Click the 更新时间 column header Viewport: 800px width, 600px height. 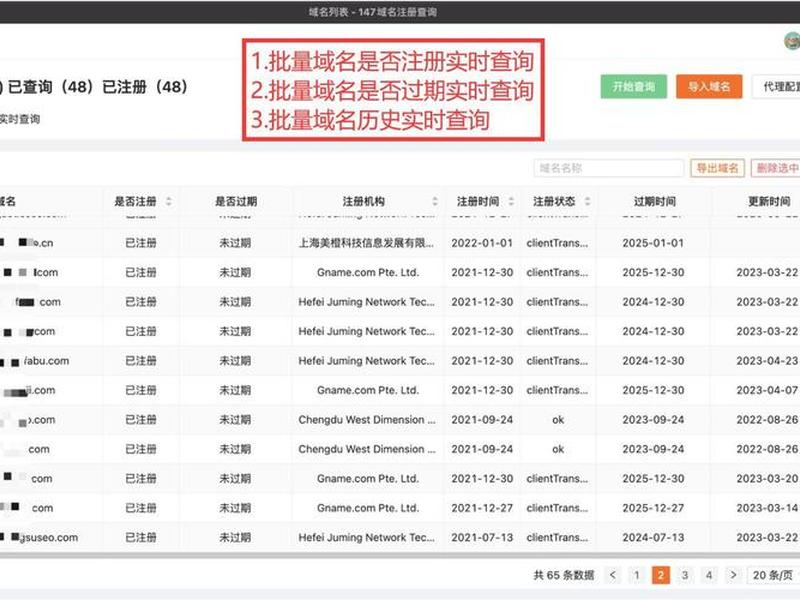point(769,202)
